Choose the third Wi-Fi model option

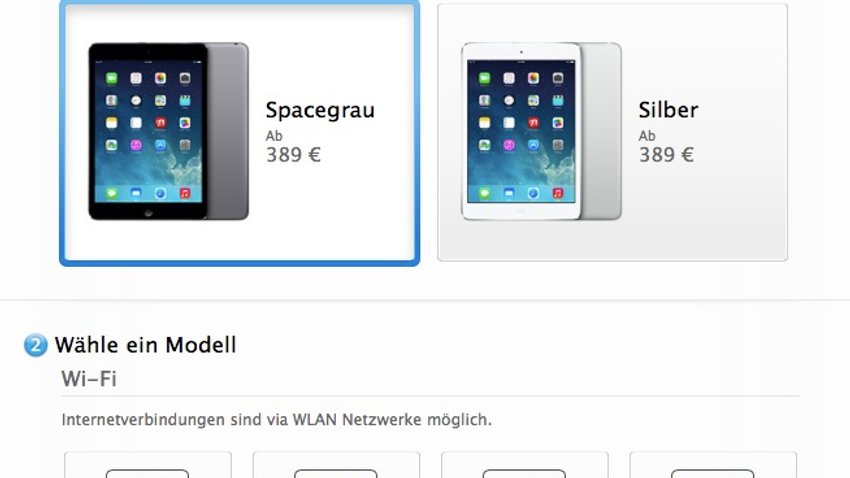pyautogui.click(x=525, y=465)
